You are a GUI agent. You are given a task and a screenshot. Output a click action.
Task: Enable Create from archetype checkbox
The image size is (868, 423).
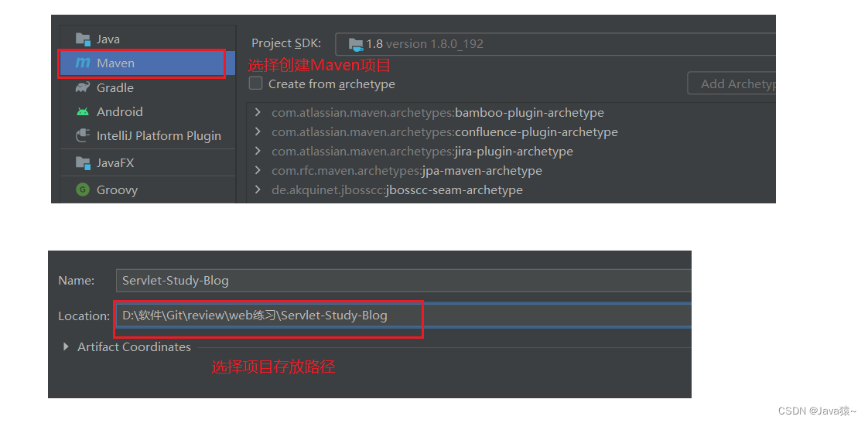click(255, 84)
